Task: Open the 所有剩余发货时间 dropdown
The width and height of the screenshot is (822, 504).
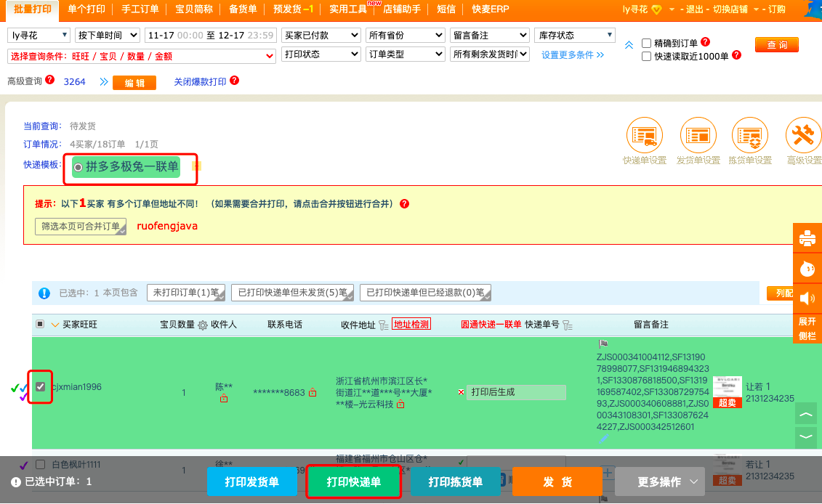Action: click(490, 54)
